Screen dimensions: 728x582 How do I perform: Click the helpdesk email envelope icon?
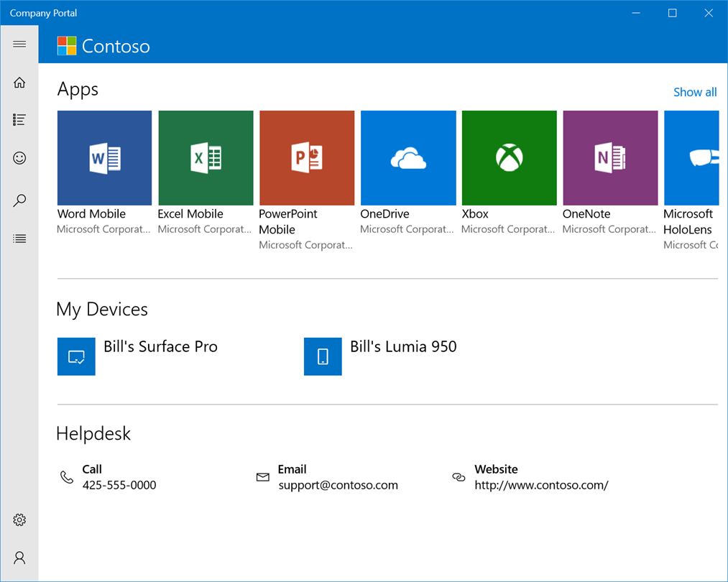click(263, 476)
